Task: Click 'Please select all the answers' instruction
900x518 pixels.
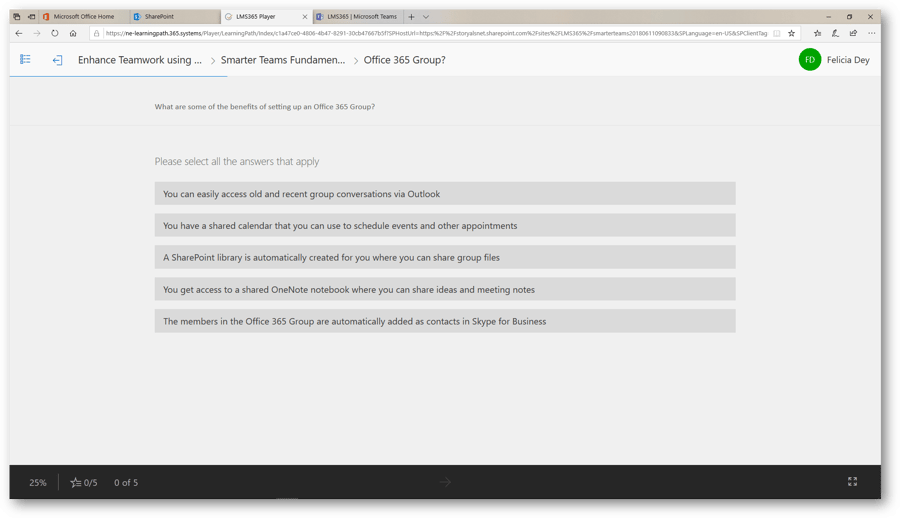Action: pyautogui.click(x=236, y=161)
